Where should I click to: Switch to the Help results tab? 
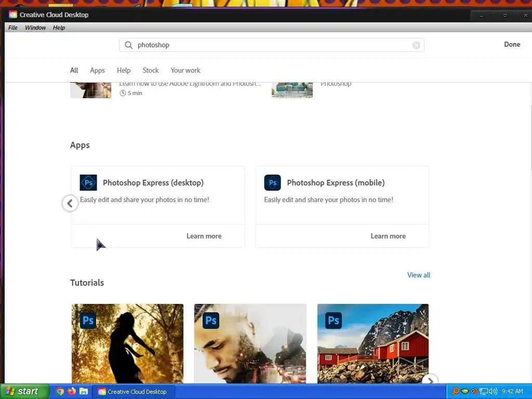[x=124, y=70]
